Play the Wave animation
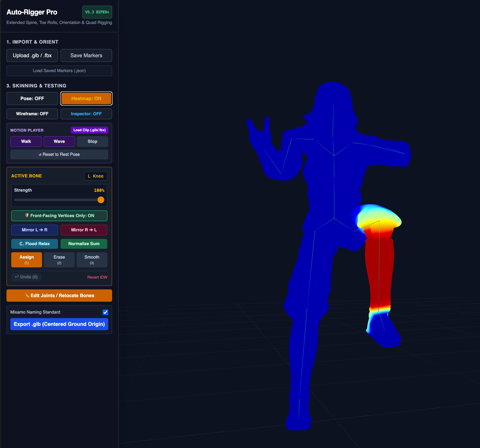Screen dimensions: 480x448 pos(59,141)
